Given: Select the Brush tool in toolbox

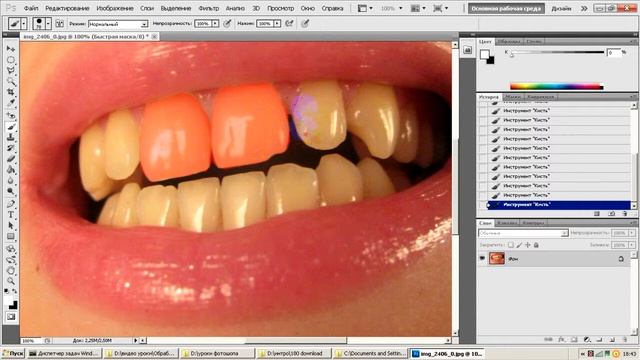Looking at the screenshot, I should tap(11, 127).
